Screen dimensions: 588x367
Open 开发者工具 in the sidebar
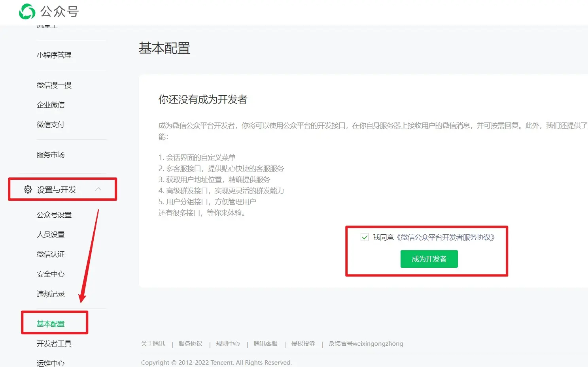[x=54, y=344]
